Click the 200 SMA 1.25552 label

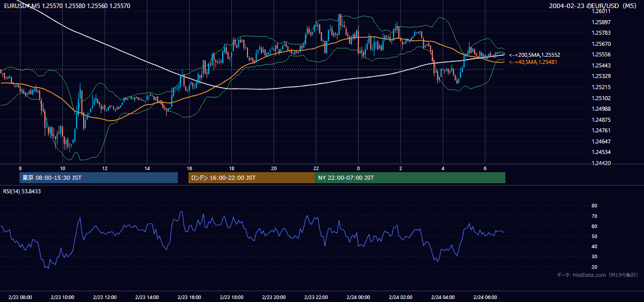click(x=535, y=55)
